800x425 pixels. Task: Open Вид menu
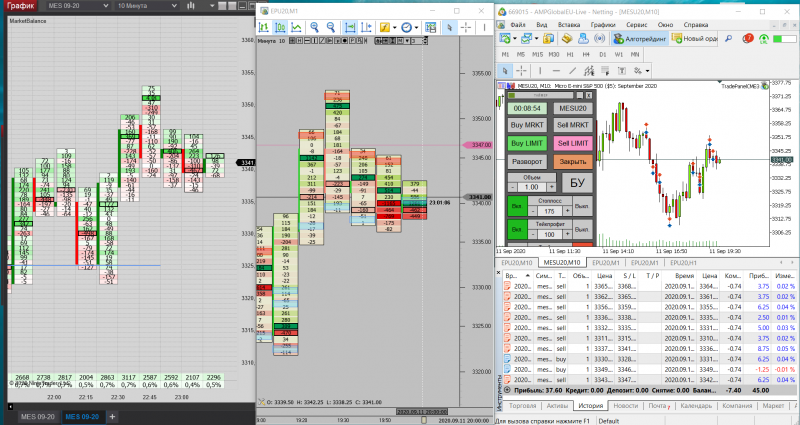542,24
